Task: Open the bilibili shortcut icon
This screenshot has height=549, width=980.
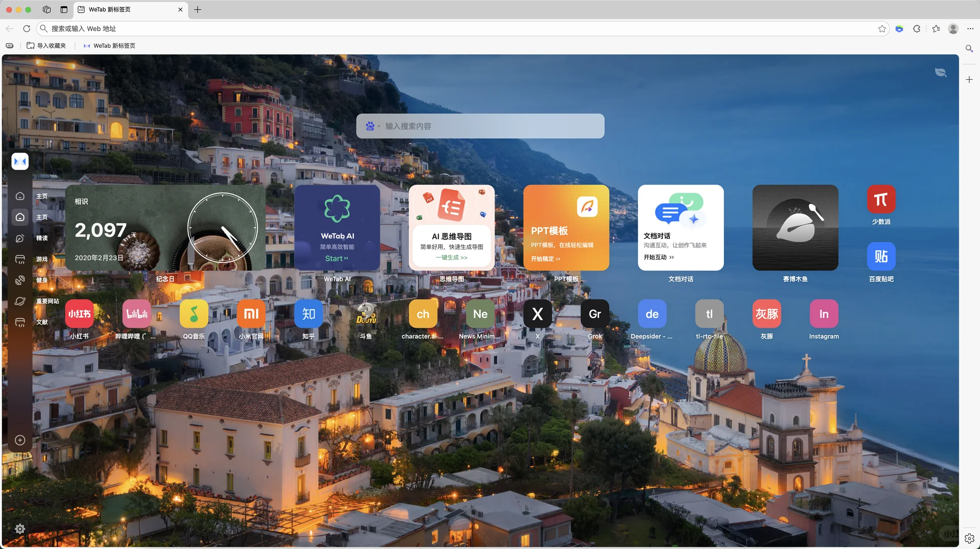Action: pyautogui.click(x=137, y=314)
